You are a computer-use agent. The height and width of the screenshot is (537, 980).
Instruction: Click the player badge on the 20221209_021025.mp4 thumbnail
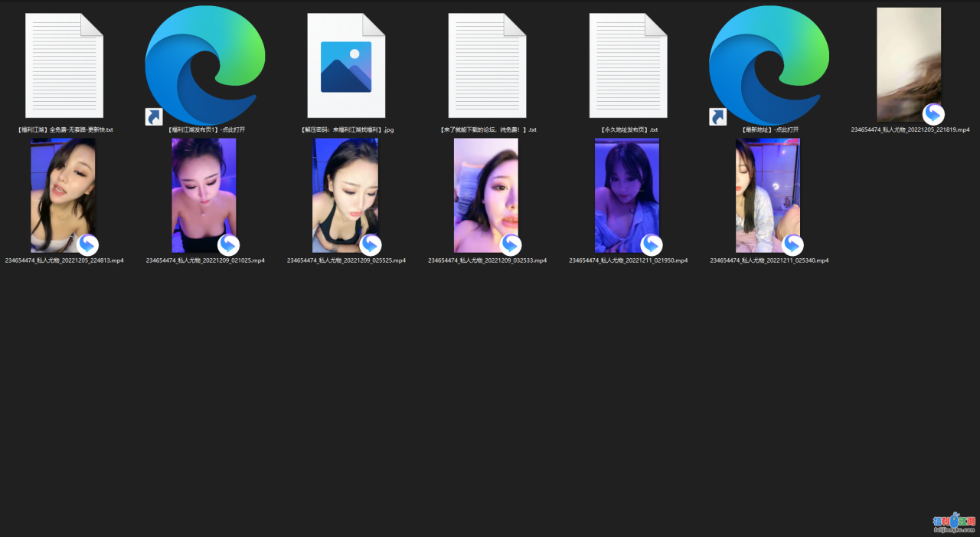click(228, 245)
